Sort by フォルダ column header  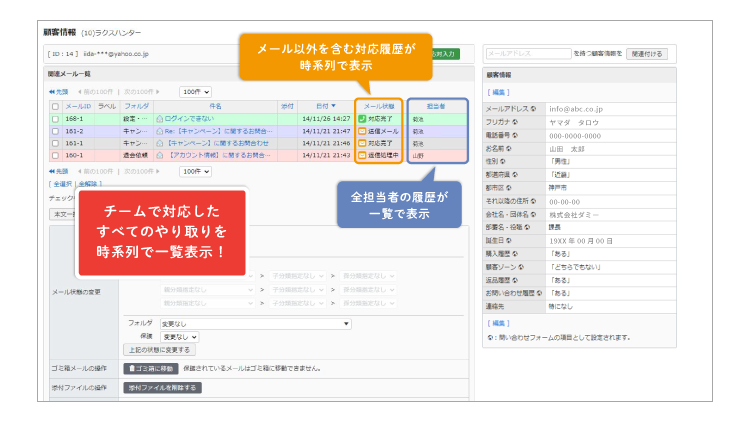[136, 106]
